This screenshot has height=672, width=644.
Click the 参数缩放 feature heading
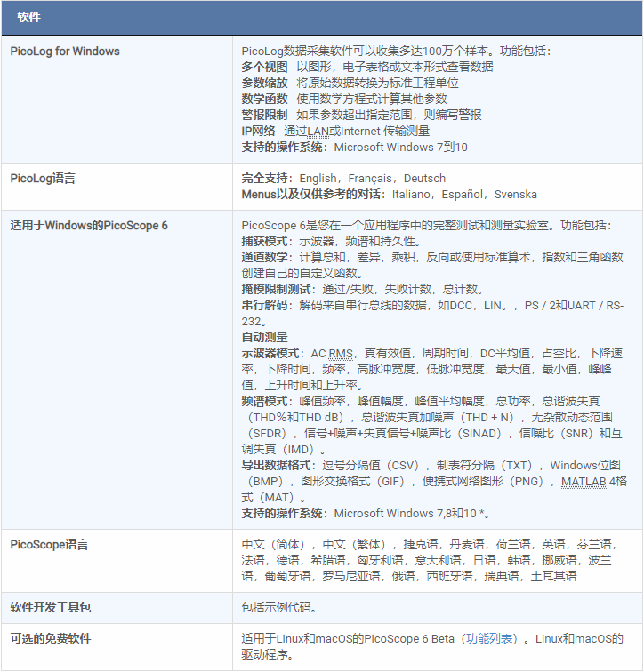point(264,83)
